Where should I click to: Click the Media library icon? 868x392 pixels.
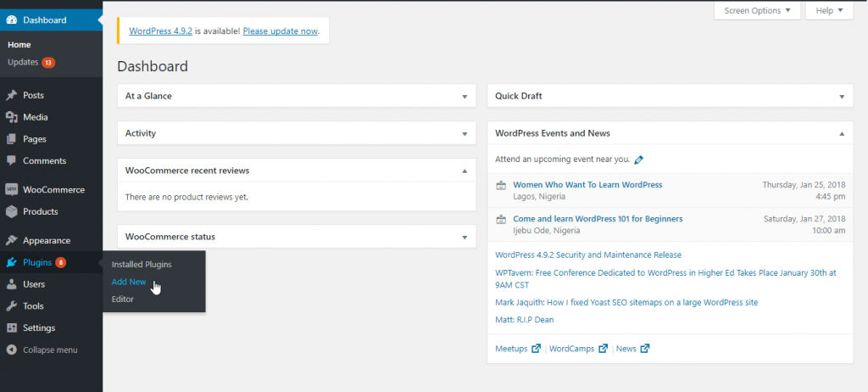tap(12, 117)
